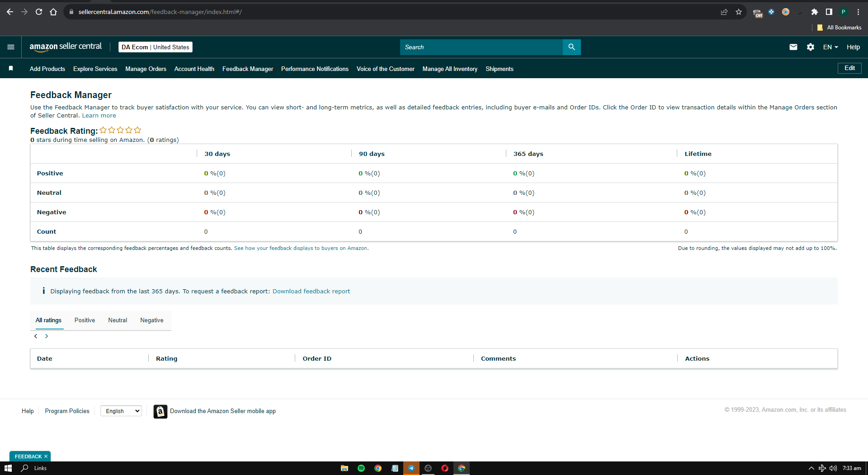Open Opera from the taskbar
The image size is (868, 475).
445,468
